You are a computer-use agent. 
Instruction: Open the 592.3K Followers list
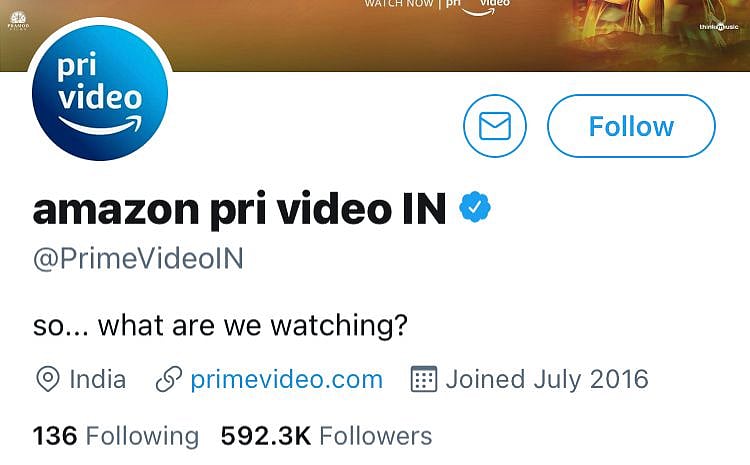point(326,436)
